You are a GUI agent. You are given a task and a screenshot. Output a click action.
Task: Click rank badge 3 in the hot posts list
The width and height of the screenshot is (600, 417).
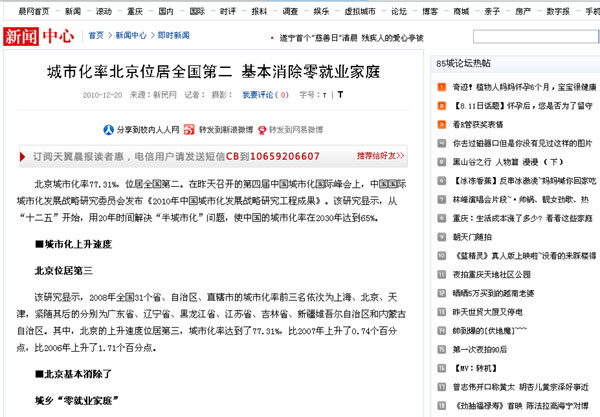pyautogui.click(x=441, y=124)
